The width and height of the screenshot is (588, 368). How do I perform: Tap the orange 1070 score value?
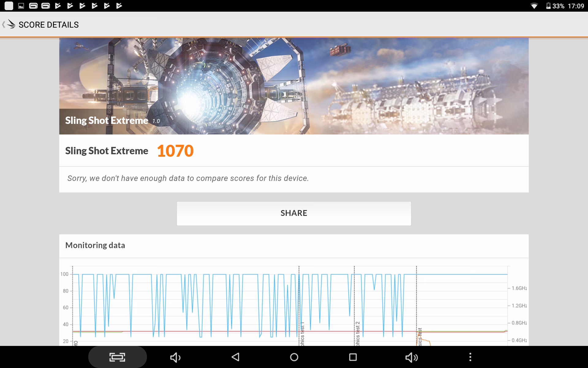(175, 151)
